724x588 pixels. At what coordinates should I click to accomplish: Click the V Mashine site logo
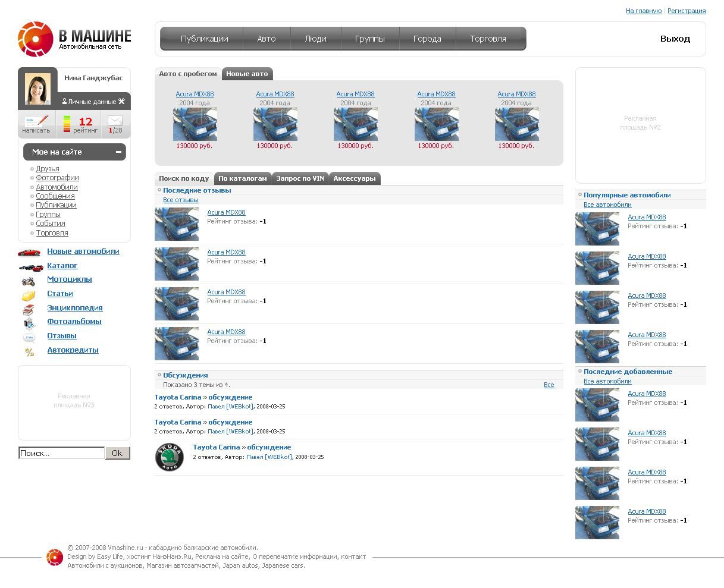(74, 39)
